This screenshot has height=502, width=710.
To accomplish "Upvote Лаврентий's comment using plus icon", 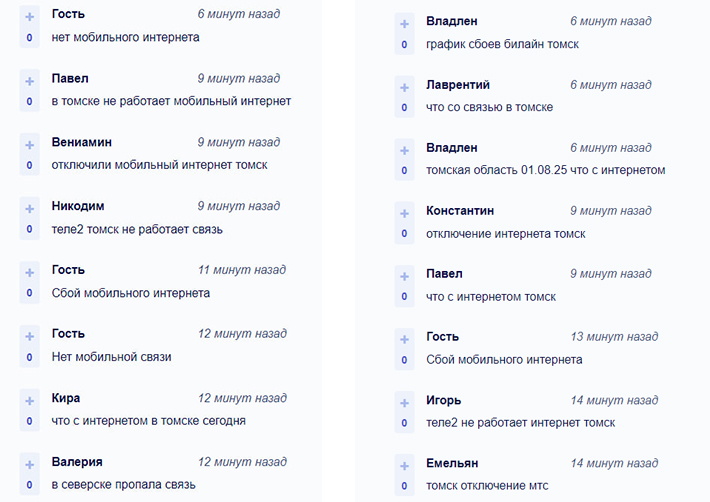I will tap(404, 87).
